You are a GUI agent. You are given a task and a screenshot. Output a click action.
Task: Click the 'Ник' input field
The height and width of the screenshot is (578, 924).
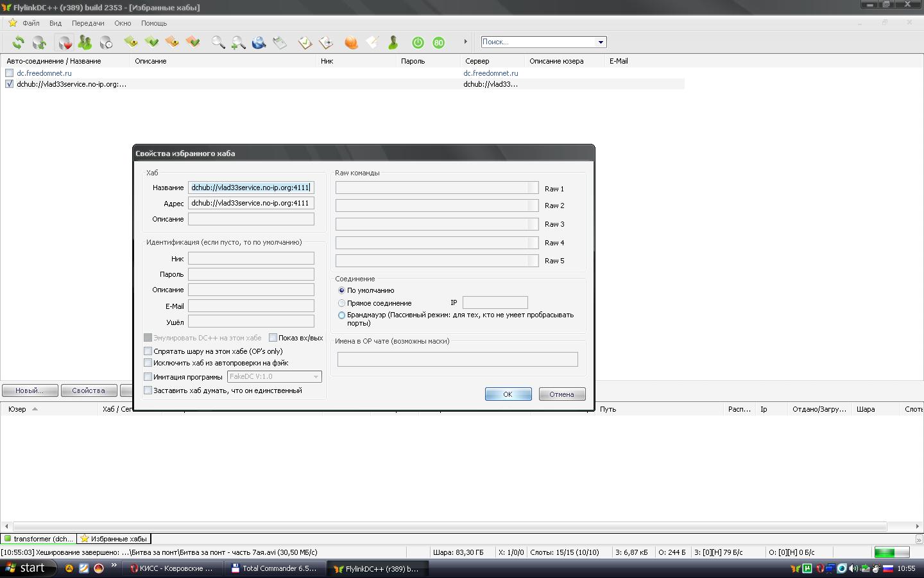coord(251,258)
